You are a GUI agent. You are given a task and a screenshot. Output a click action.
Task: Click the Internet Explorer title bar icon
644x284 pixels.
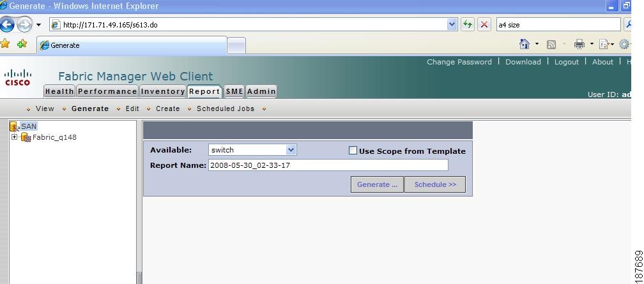click(x=4, y=5)
